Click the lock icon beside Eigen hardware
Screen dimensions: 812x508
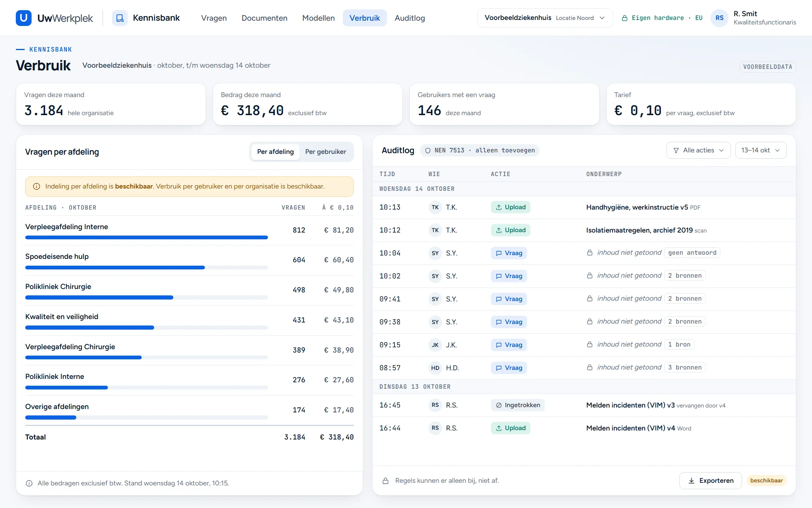click(x=624, y=18)
